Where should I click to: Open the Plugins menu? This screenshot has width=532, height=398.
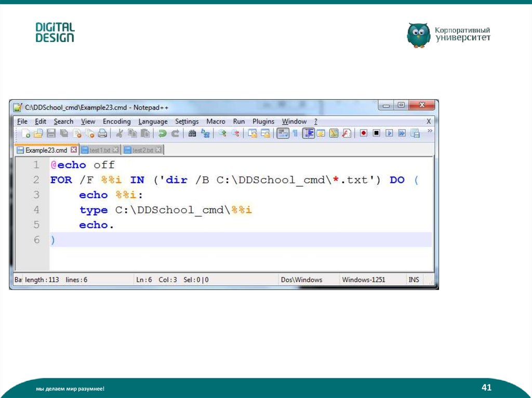click(263, 121)
